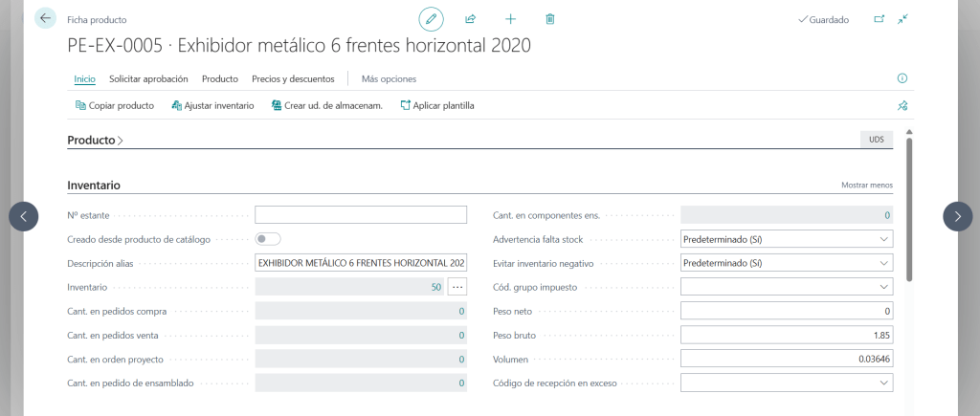Click the plus icon to create new
Screen dimensions: 980x416
(x=510, y=19)
